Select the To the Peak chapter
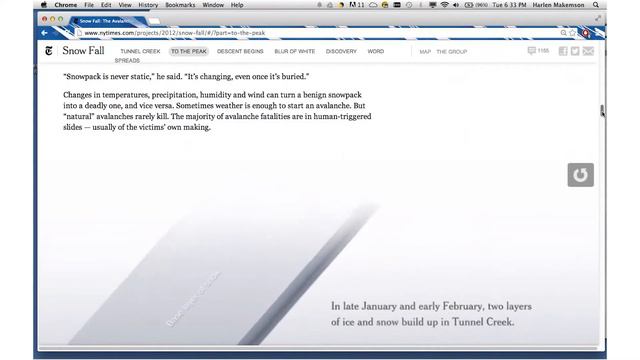This screenshot has height=360, width=640. (189, 51)
